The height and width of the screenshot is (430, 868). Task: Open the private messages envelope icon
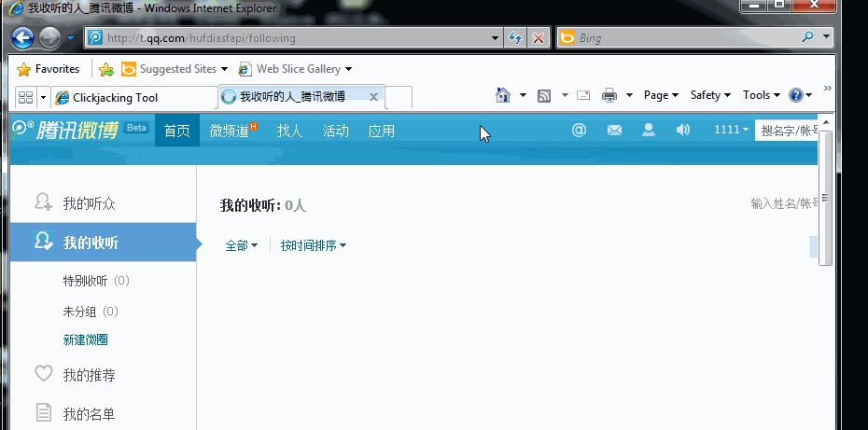[x=614, y=131]
